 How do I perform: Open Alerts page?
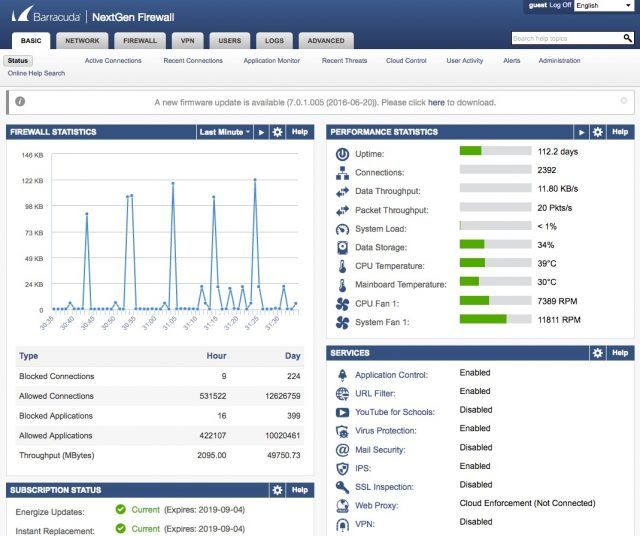(511, 60)
